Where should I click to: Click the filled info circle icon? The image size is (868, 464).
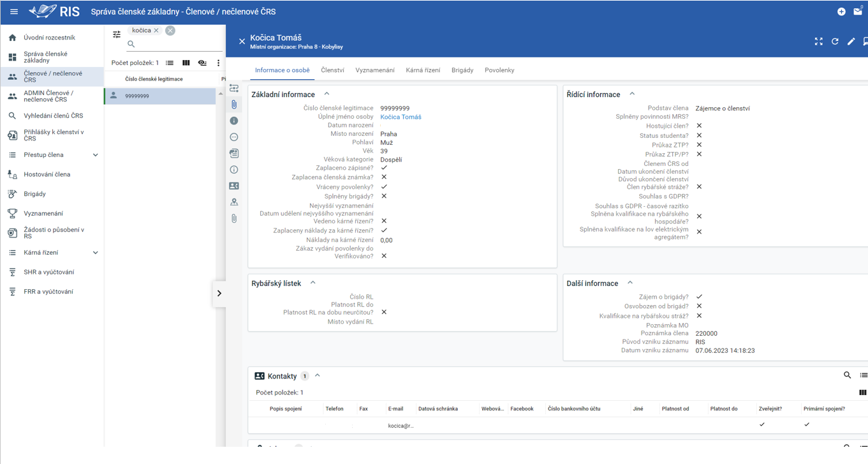tap(234, 121)
